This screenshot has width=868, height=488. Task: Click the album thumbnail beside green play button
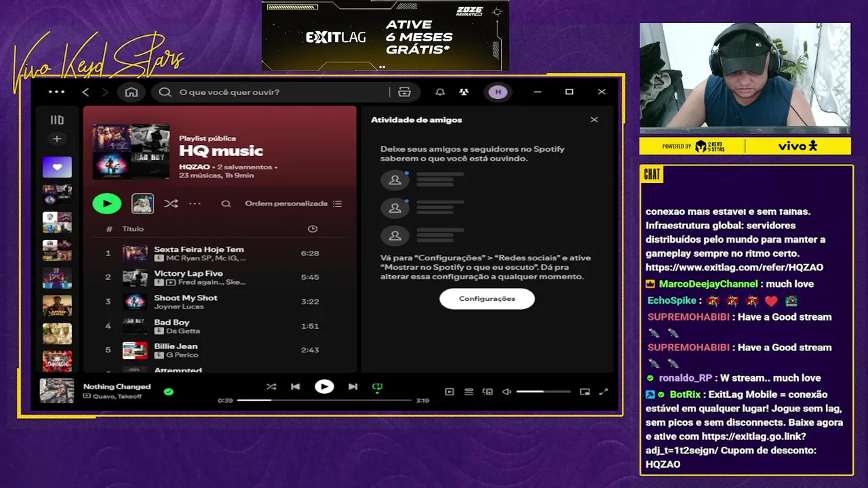[x=142, y=203]
